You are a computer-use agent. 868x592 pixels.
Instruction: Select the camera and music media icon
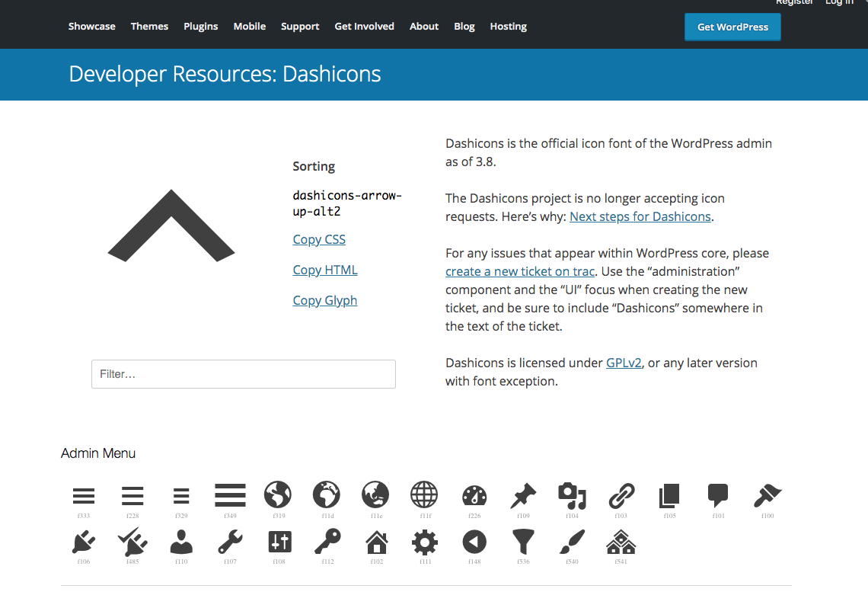click(572, 496)
